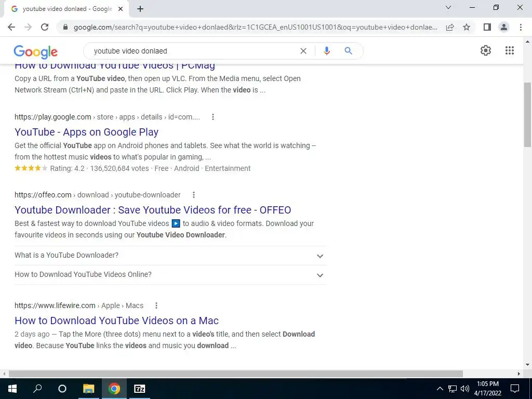The height and width of the screenshot is (399, 532).
Task: Show hidden system tray icons
Action: (440, 389)
